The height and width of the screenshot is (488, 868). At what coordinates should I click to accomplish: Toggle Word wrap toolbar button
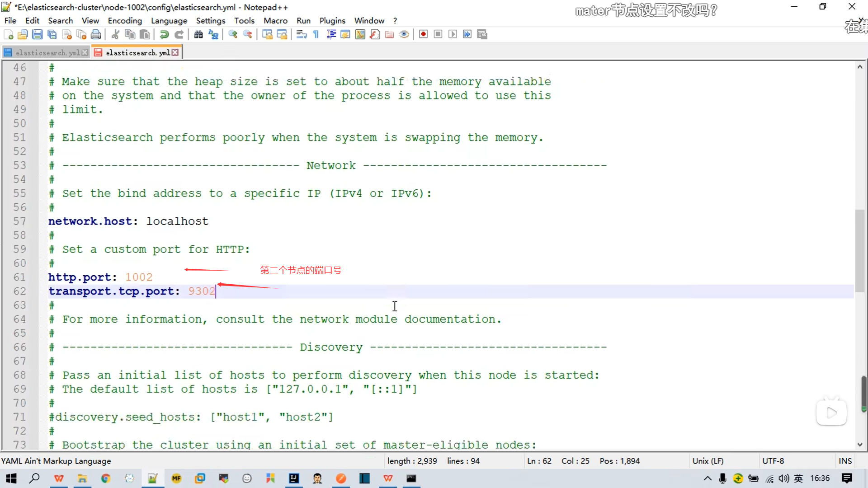(302, 34)
